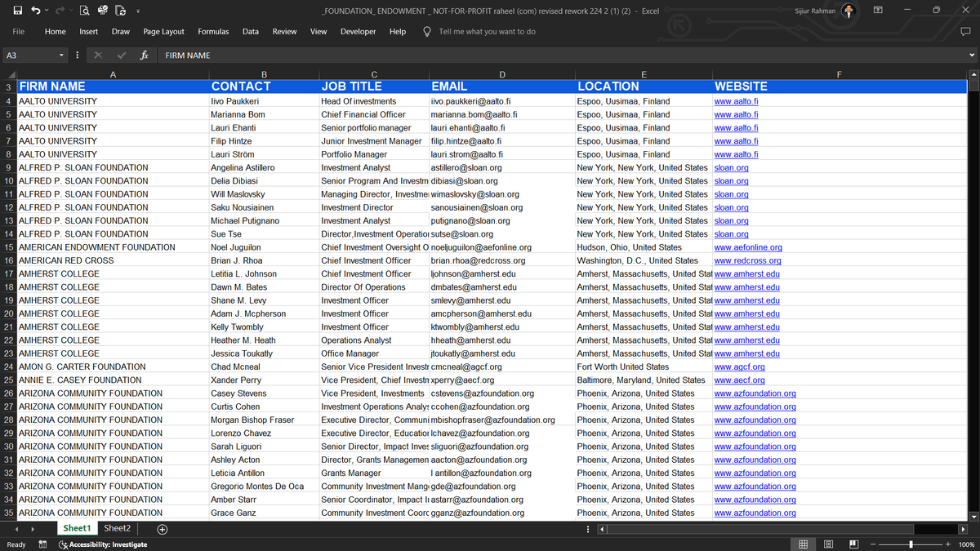The width and height of the screenshot is (980, 551).
Task: Open the Page Layout ribbon tab
Action: (163, 32)
